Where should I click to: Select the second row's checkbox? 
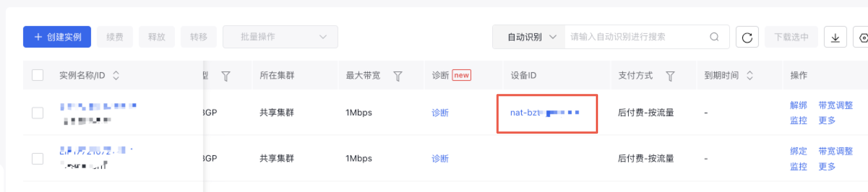[x=38, y=159]
